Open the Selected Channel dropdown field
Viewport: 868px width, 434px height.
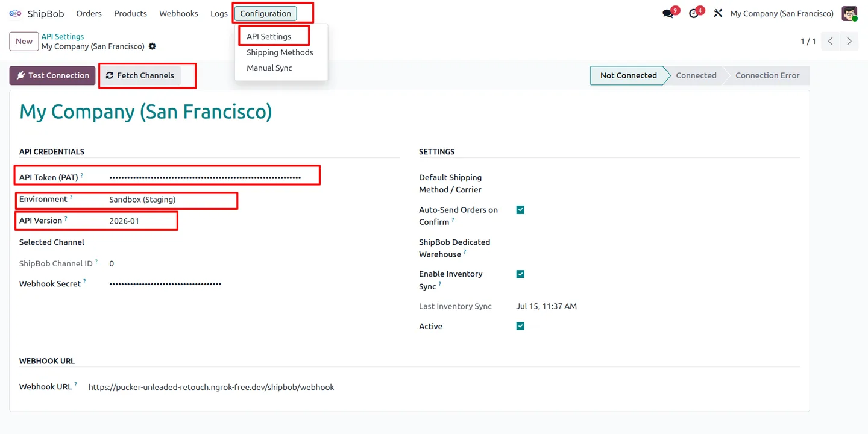click(254, 242)
